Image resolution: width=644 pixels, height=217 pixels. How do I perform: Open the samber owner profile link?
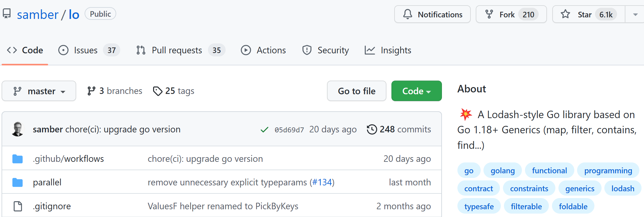[x=37, y=15]
